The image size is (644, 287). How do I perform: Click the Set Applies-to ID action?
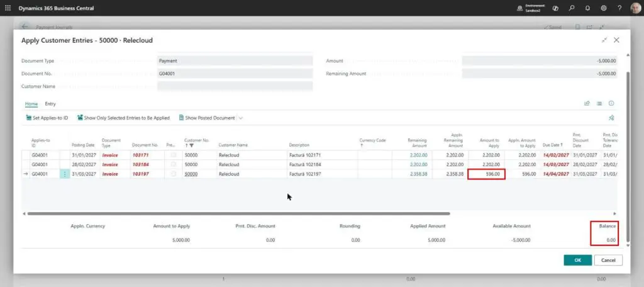click(47, 118)
